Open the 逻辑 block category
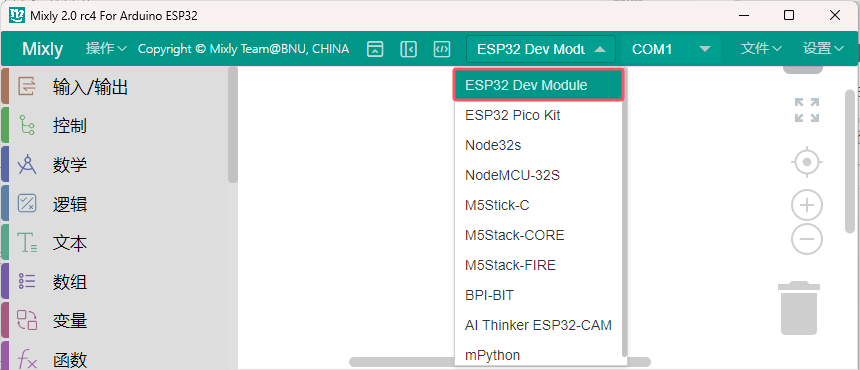Screen dimensions: 860x370 click(115, 204)
